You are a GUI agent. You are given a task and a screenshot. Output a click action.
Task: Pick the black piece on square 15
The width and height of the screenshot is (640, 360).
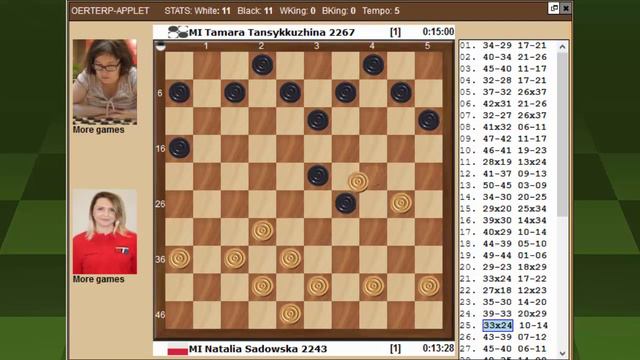(429, 120)
